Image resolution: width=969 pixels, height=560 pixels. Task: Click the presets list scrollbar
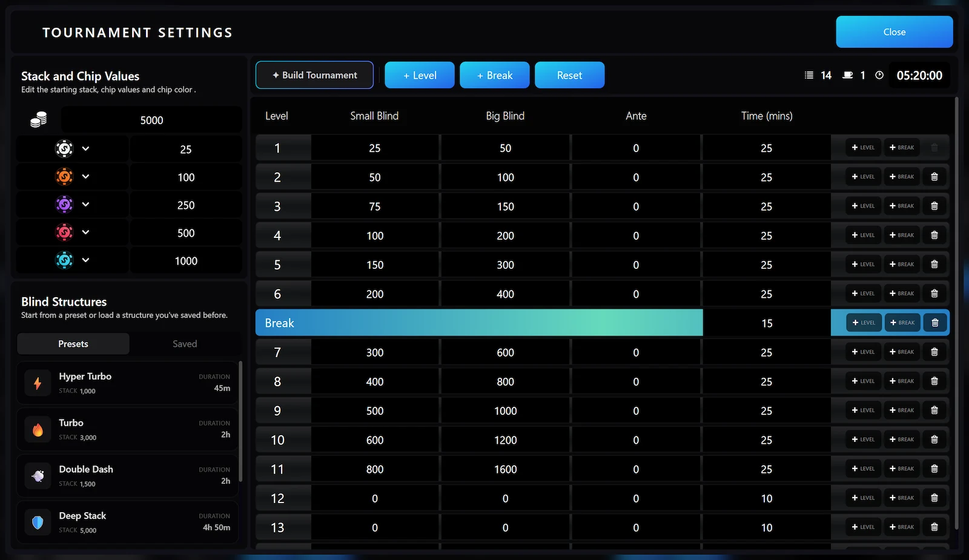coord(240,421)
